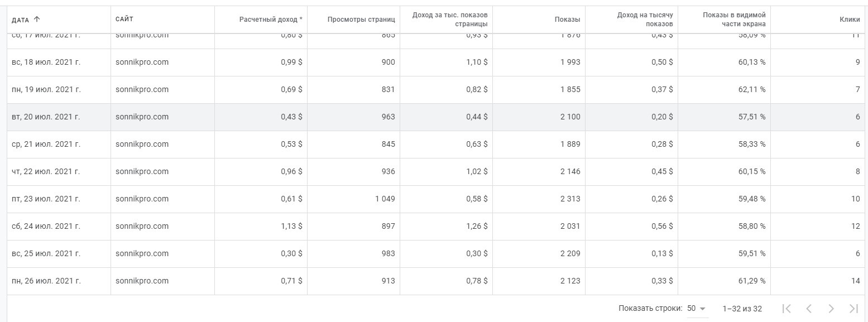This screenshot has width=868, height=322.
Task: Open the rows-per-page dropdown showing 50
Action: (696, 309)
